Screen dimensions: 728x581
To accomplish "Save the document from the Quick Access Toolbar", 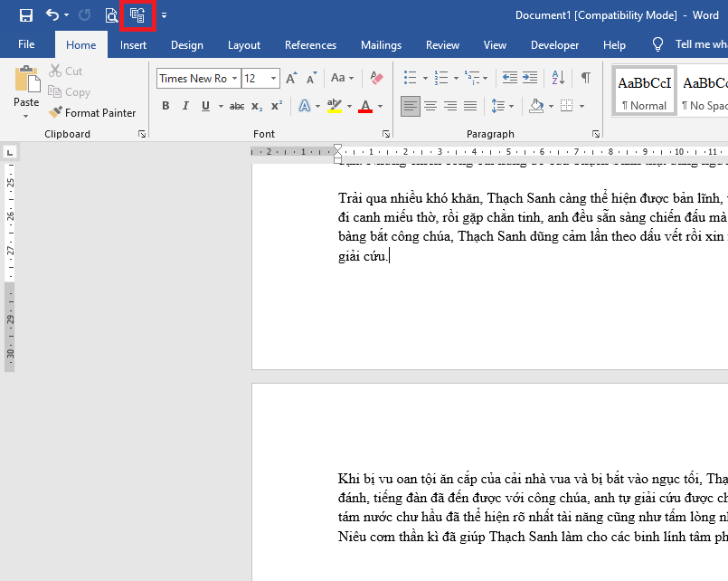I will coord(26,14).
